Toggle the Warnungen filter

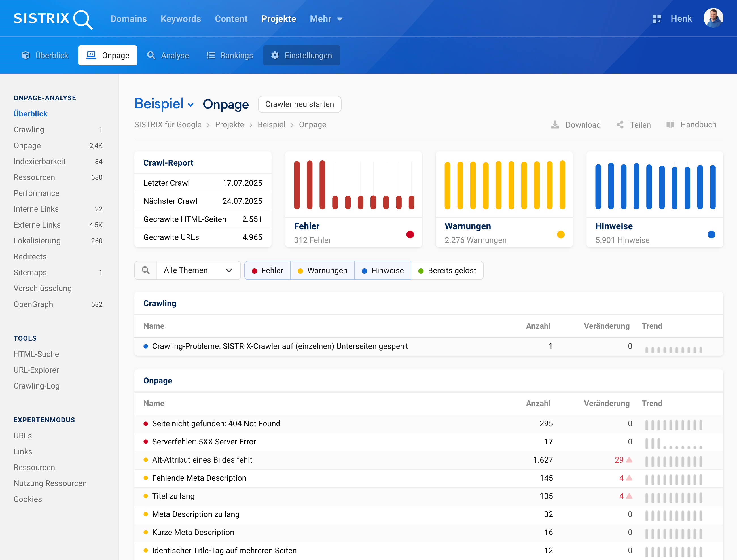(x=322, y=270)
